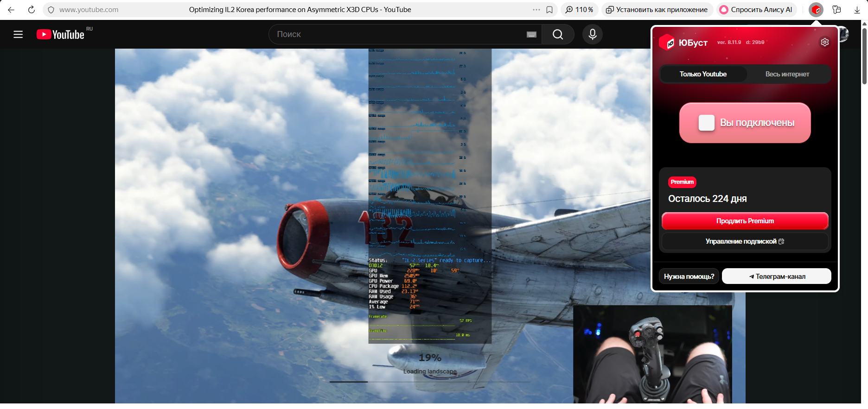Open Управление подпиской link
The width and height of the screenshot is (868, 409).
[x=745, y=241]
